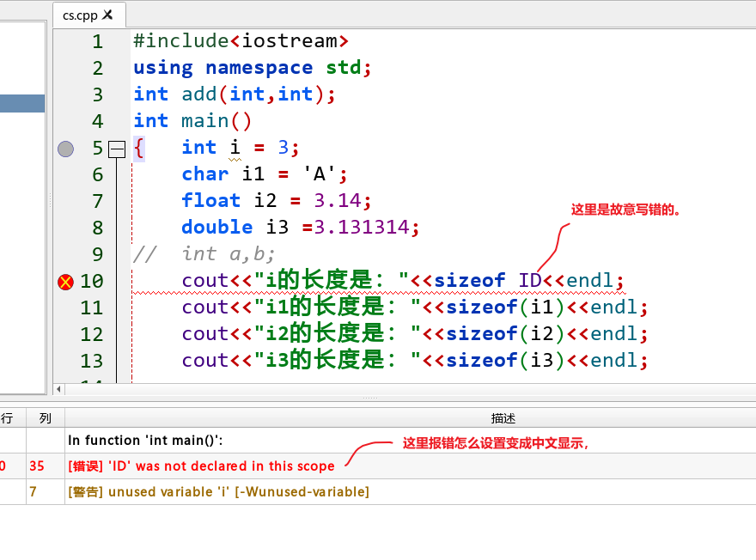Click the 列 column header
756x560 pixels.
click(46, 418)
